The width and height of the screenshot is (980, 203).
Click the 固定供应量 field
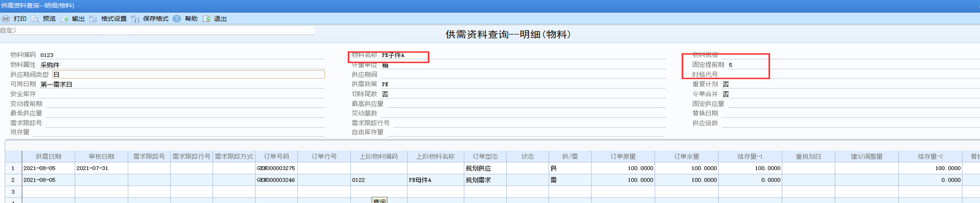[853, 104]
